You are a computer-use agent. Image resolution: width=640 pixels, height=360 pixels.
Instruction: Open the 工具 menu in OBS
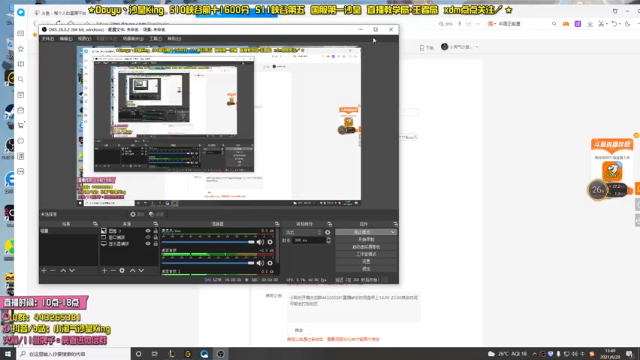[156, 39]
